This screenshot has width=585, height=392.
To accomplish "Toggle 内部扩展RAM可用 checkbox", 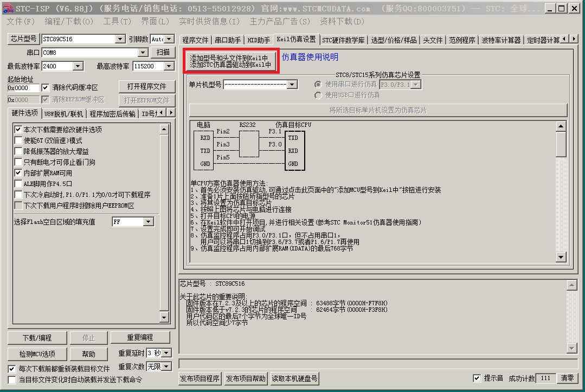I will (x=18, y=173).
